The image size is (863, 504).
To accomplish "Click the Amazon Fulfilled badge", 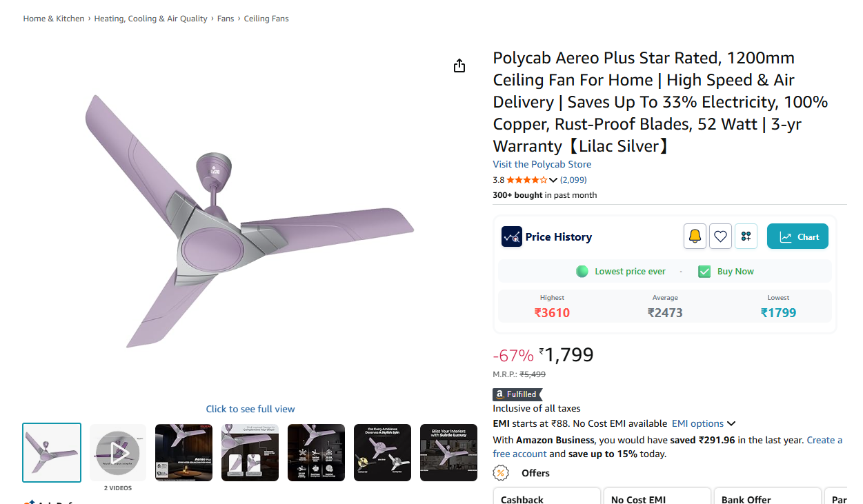I will pyautogui.click(x=517, y=394).
